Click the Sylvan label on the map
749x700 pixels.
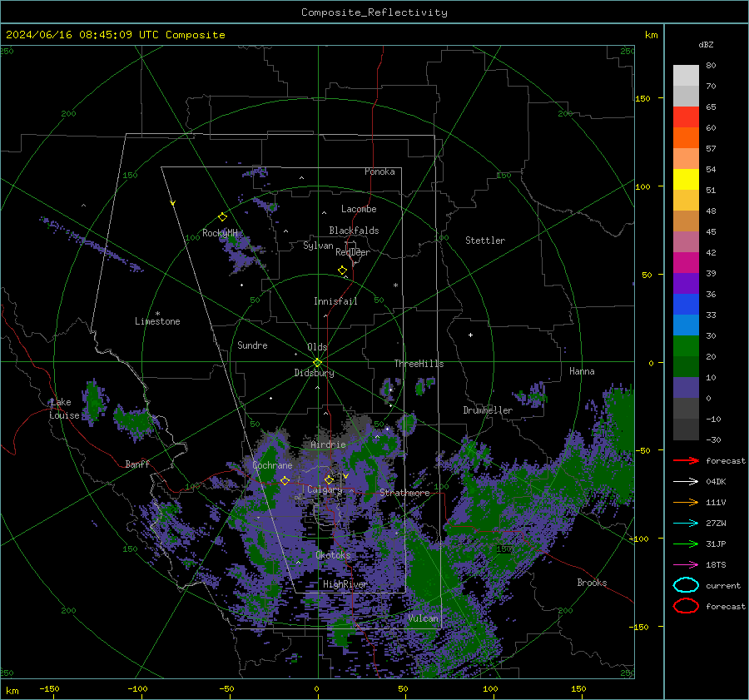tap(318, 246)
